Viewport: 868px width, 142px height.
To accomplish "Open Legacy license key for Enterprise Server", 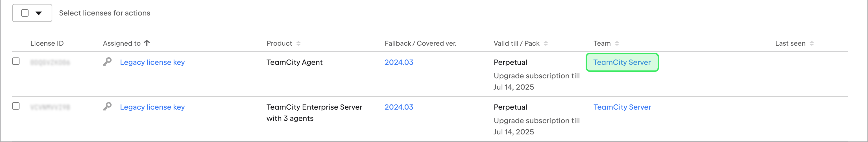I will (152, 107).
